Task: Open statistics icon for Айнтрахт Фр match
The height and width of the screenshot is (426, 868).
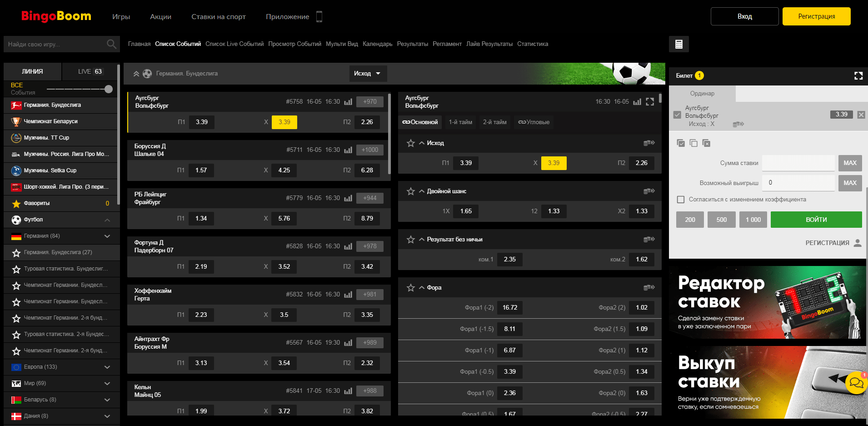Action: [x=348, y=343]
